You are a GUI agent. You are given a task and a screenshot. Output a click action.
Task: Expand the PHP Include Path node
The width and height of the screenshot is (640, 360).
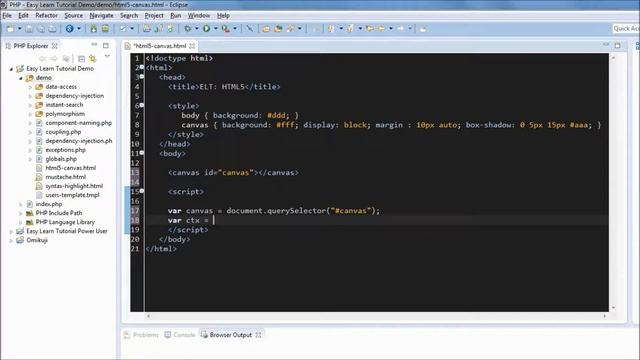[20, 213]
